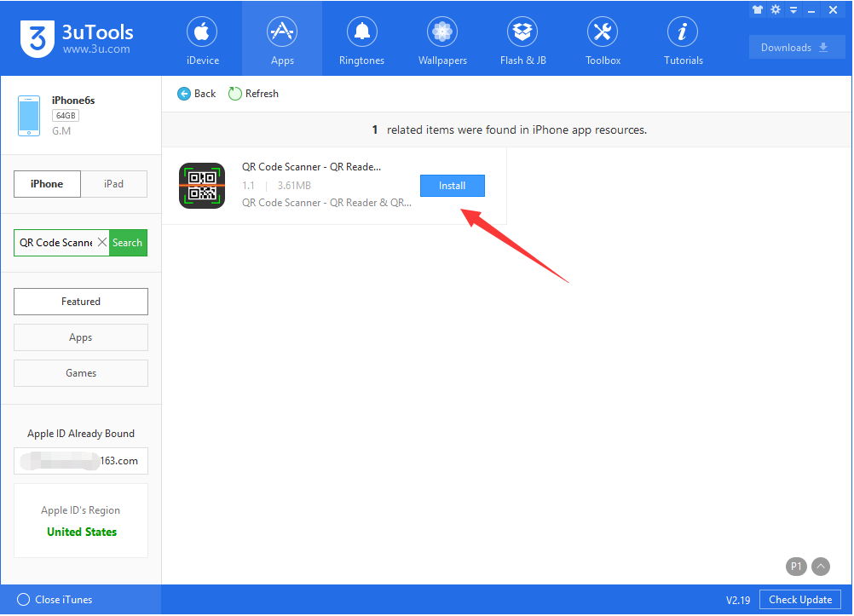This screenshot has width=854, height=616.
Task: Click the app description line
Action: pos(326,203)
